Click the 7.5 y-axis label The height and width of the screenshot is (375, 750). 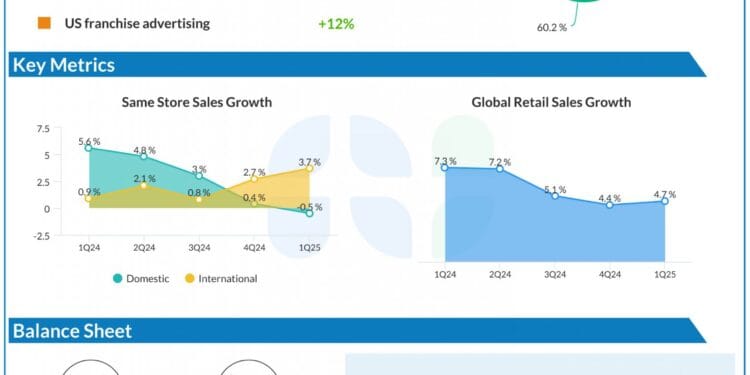pos(43,128)
